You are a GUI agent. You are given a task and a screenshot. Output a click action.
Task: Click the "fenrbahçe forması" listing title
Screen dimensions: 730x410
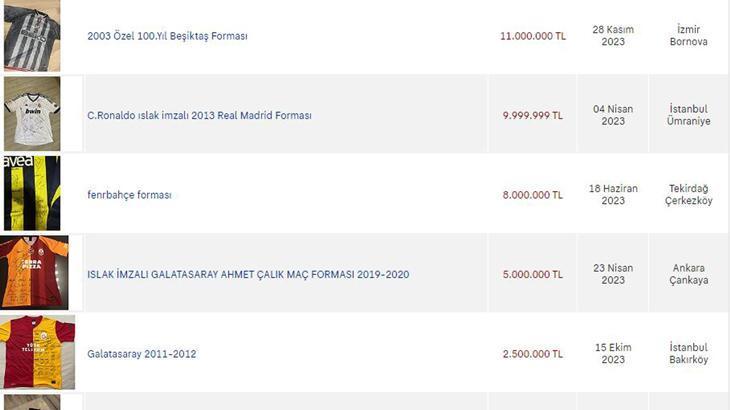click(129, 195)
